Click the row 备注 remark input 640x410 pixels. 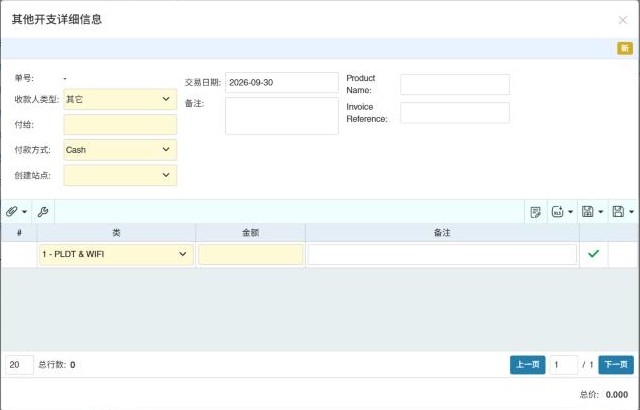[442, 254]
